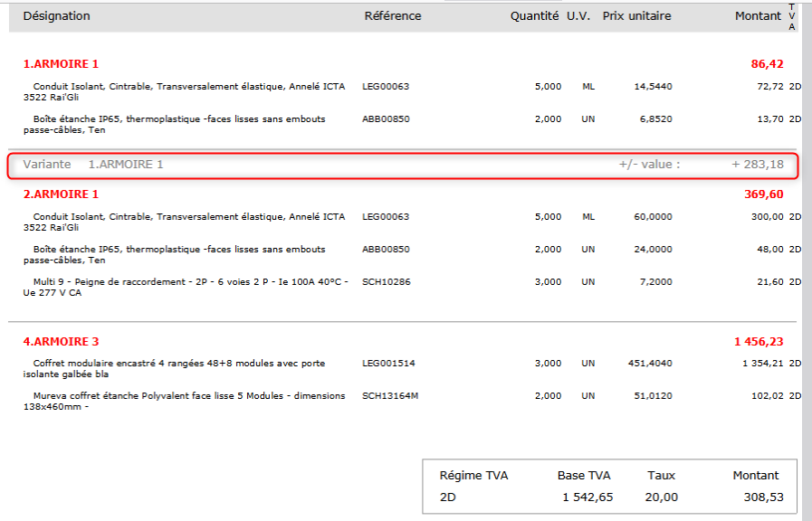Select reference LEG00063 under 1.ARMOIRE 1

(x=386, y=87)
